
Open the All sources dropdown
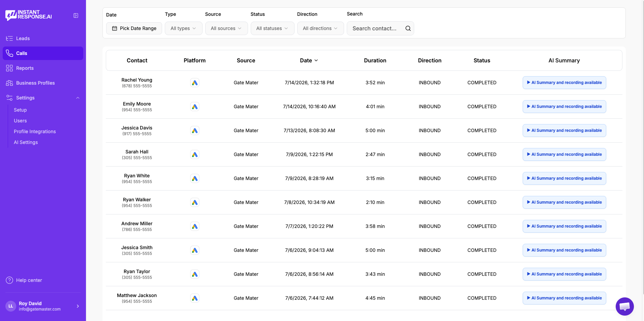point(226,28)
